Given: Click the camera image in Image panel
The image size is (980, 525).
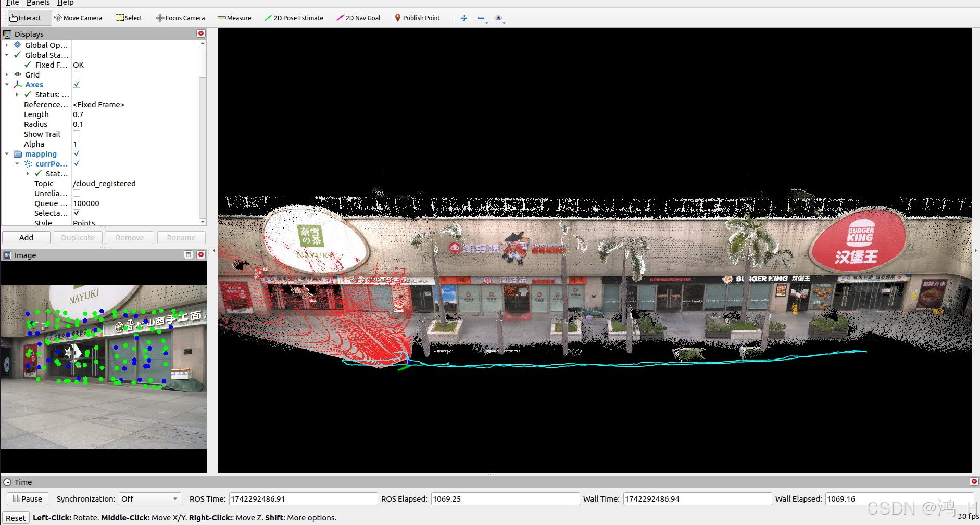Looking at the screenshot, I should coord(104,366).
